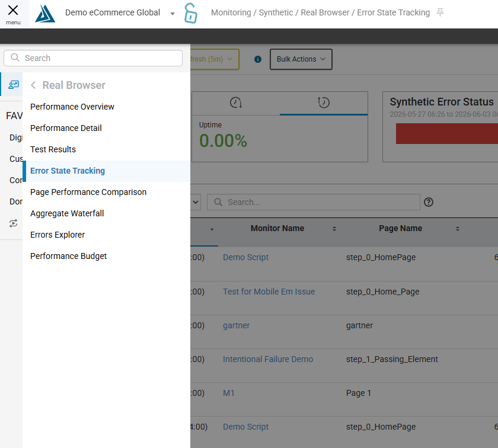Select the clock history tab icon
Viewport: 498px width, 448px height.
(x=324, y=103)
